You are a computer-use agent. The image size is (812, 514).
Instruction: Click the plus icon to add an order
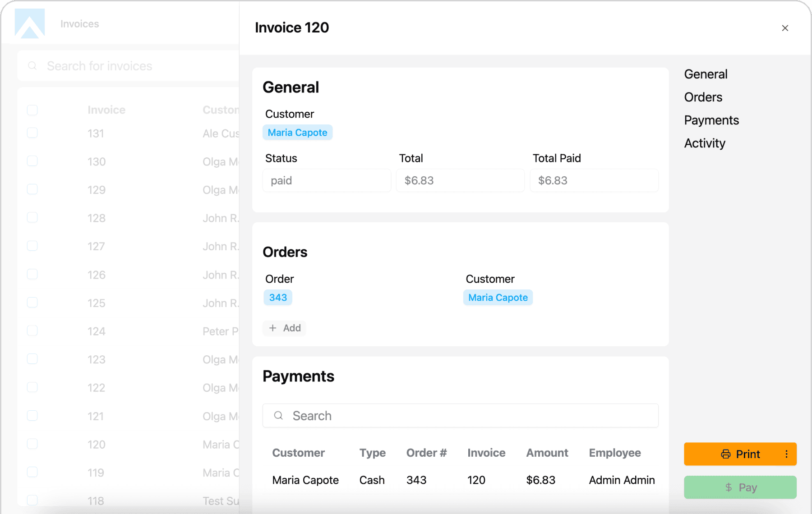274,328
